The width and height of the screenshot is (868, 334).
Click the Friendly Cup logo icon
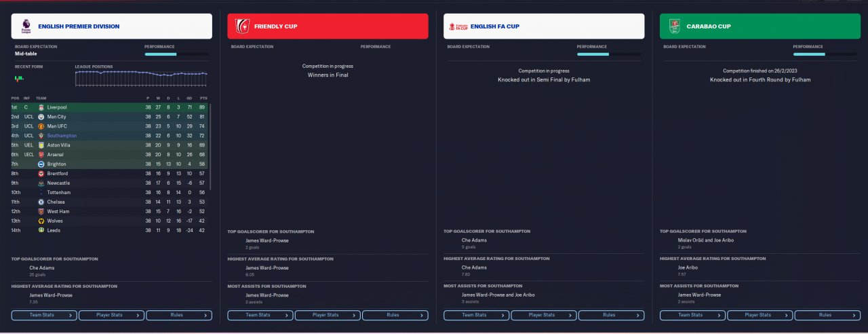coord(242,26)
